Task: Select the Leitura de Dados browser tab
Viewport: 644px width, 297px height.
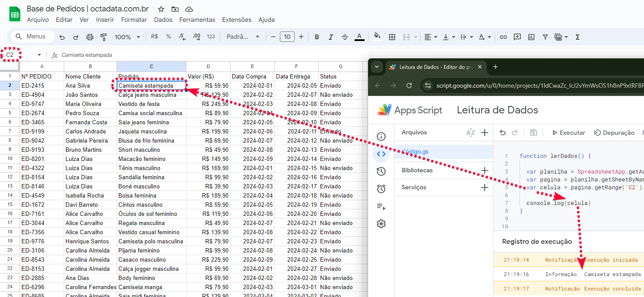Action: (436, 67)
